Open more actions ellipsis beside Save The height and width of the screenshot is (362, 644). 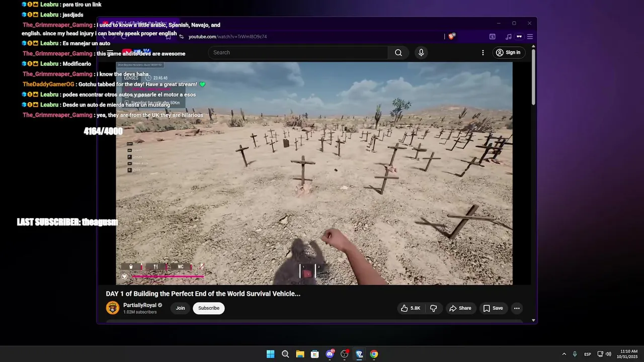click(x=517, y=308)
